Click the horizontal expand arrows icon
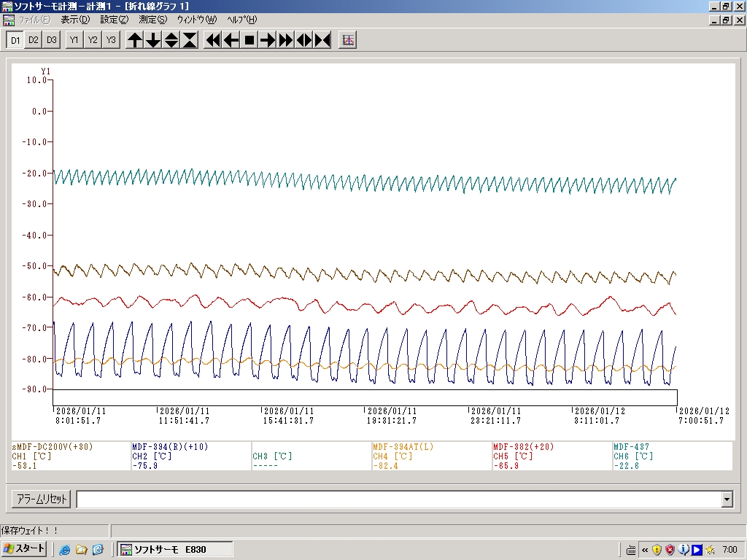The width and height of the screenshot is (747, 560). coord(304,40)
